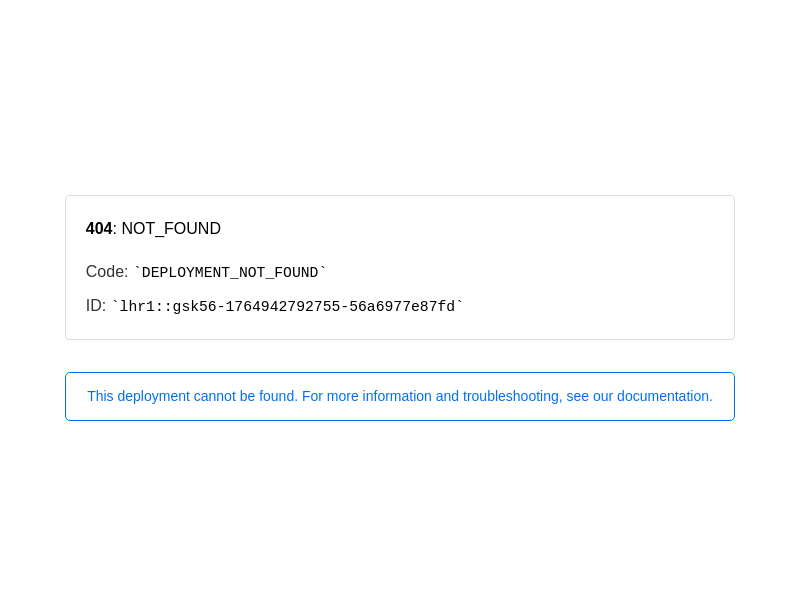Screen dimensions: 800x600
Task: Click the 'gsk56' segment of the ID
Action: 194,307
